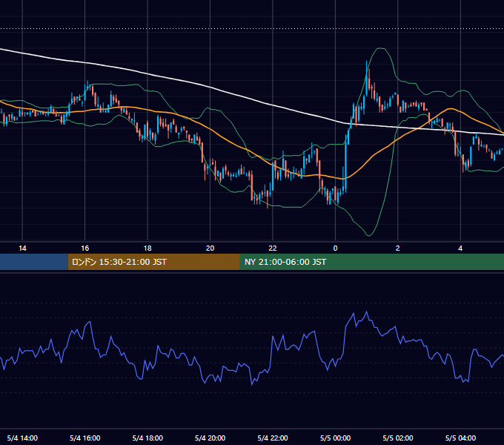This screenshot has height=445, width=504.
Task: Select the 0 hour axis label
Action: 335,248
